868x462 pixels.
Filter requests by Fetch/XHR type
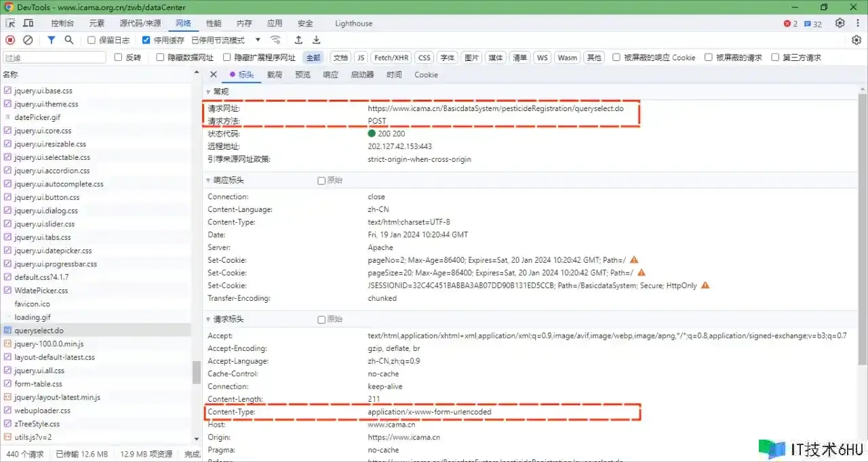tap(391, 58)
